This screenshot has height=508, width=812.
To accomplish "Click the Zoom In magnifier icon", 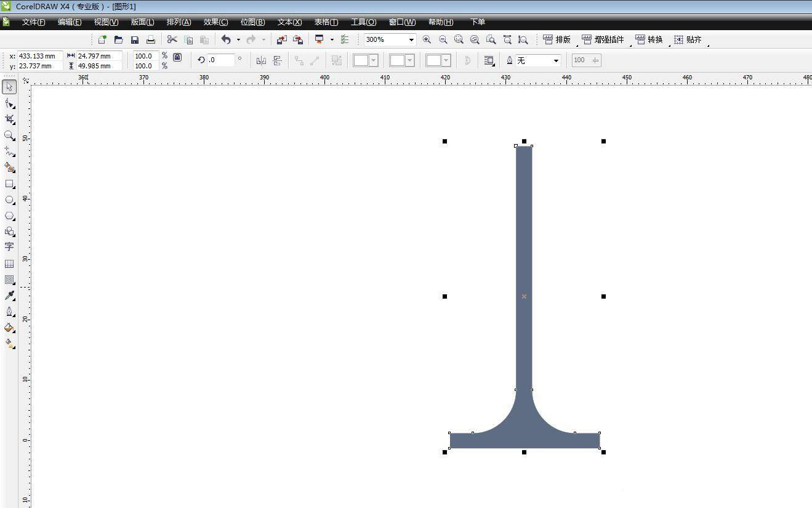I will [x=427, y=39].
